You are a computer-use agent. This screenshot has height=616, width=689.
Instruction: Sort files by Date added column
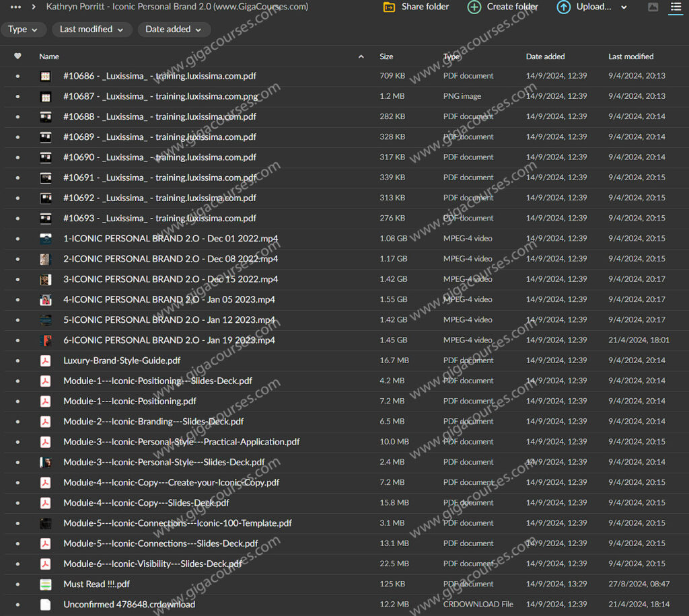(x=545, y=56)
